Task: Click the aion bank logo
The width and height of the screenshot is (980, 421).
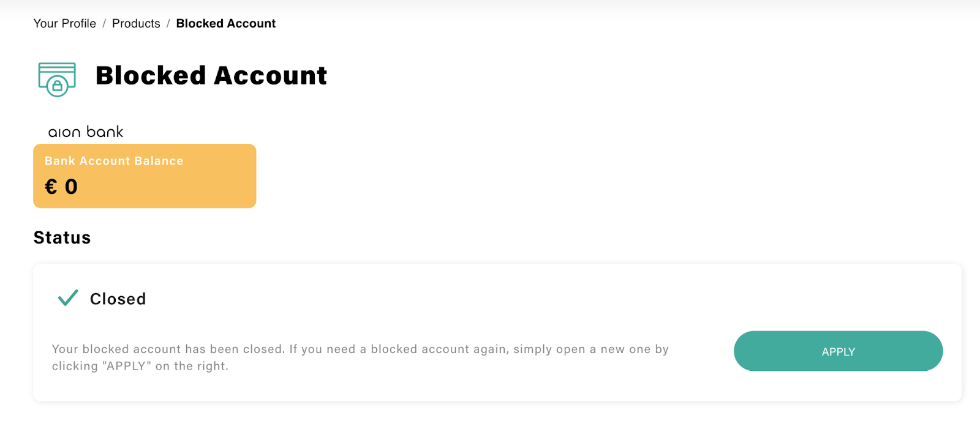Action: click(x=86, y=132)
